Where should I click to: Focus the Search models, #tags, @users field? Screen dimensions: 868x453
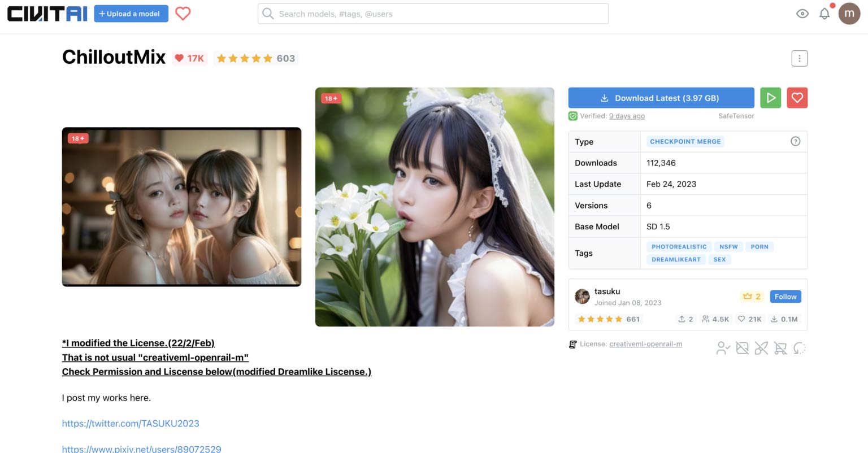click(x=433, y=14)
